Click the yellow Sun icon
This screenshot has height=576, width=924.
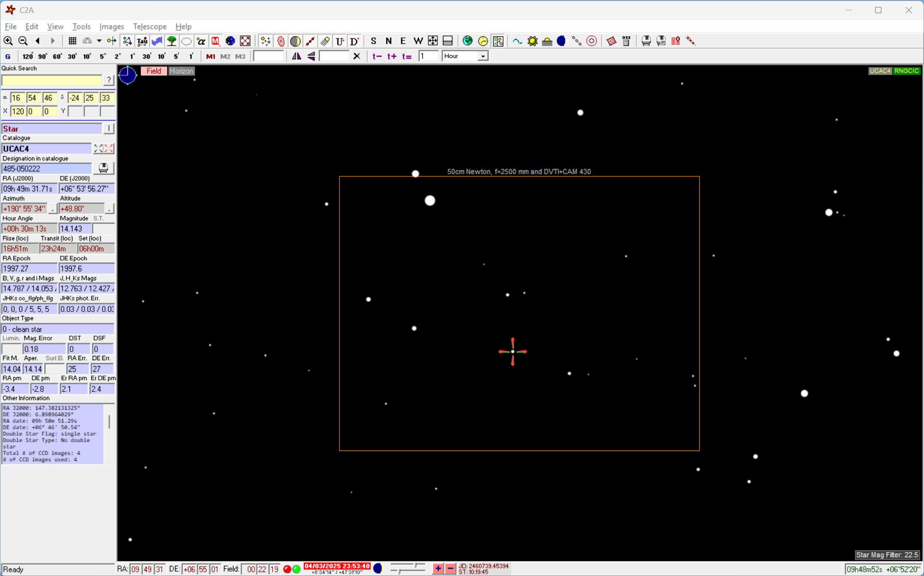click(x=533, y=41)
